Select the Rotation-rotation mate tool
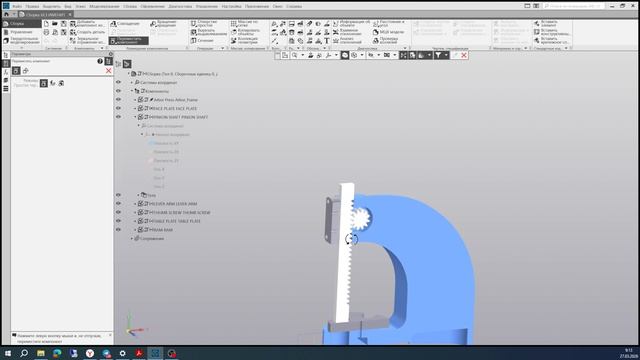Image resolution: width=640 pixels, height=360 pixels. click(164, 24)
